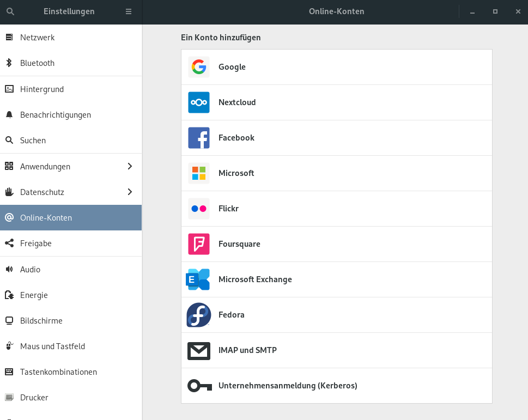The width and height of the screenshot is (528, 420).
Task: Open Benachrichtigungen settings
Action: point(71,115)
